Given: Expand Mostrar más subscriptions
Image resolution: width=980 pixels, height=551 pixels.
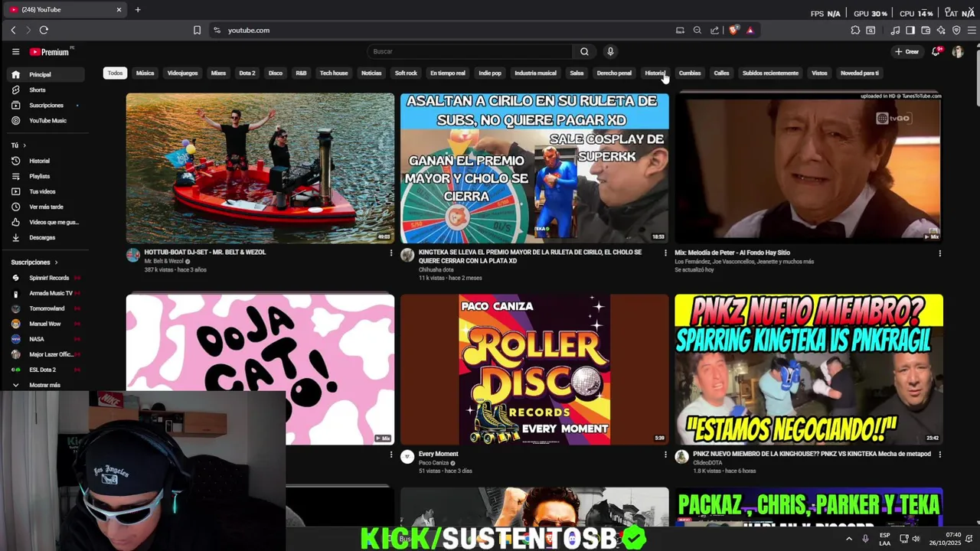Looking at the screenshot, I should (45, 385).
